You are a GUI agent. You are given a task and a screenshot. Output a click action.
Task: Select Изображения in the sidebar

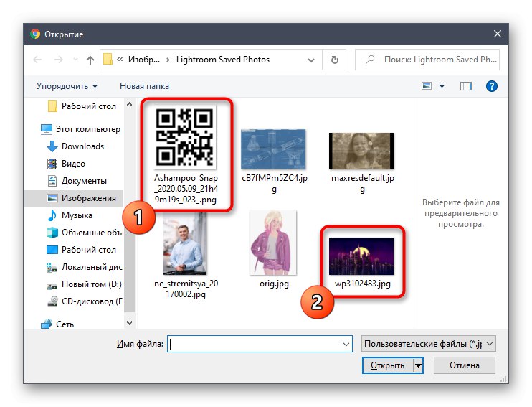pyautogui.click(x=74, y=198)
